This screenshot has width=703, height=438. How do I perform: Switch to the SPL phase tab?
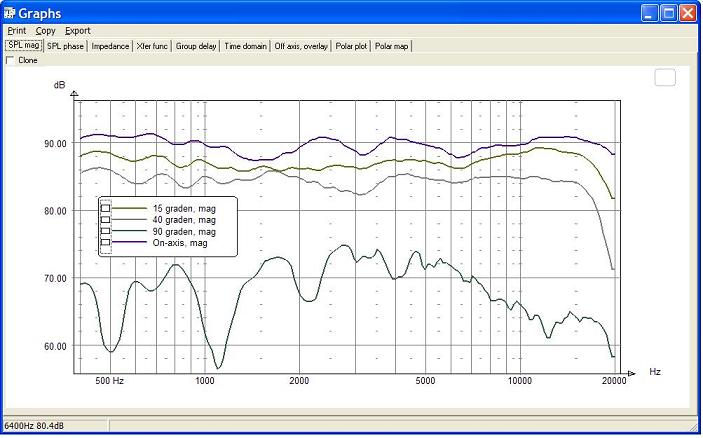coord(65,46)
